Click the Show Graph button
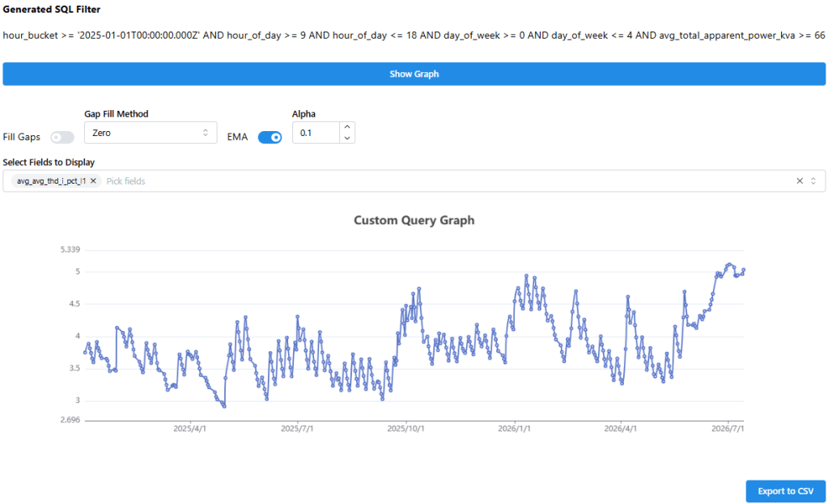Viewport: 828px width, 504px height. [414, 74]
